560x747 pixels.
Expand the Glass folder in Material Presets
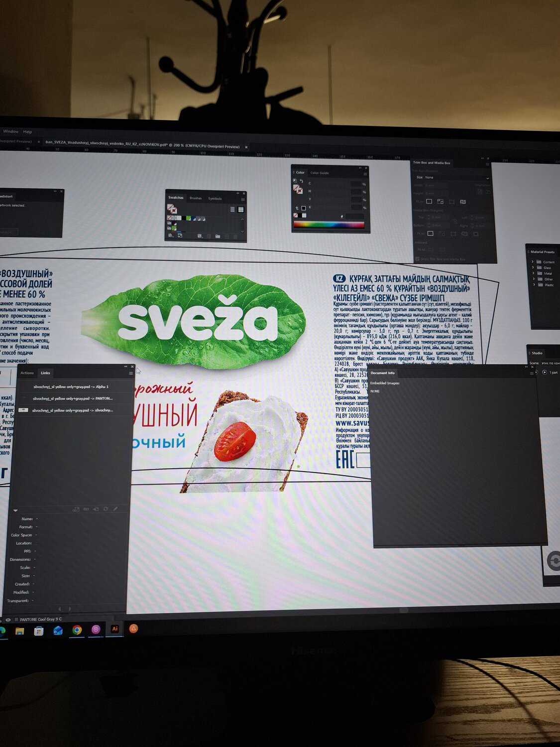pyautogui.click(x=533, y=267)
